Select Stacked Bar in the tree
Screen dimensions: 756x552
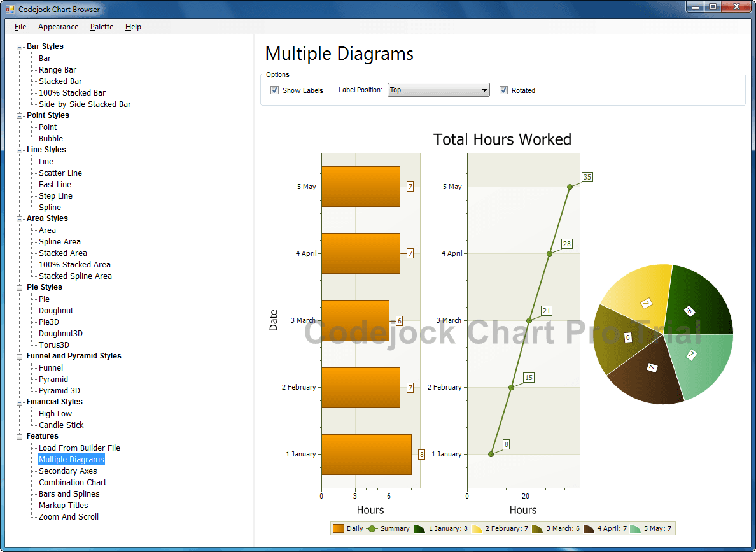[x=60, y=81]
